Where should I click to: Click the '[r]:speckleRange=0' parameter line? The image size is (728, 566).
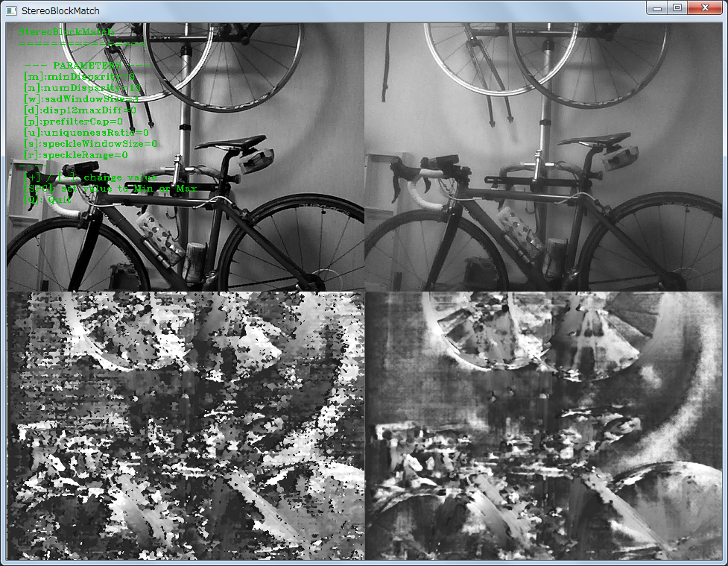coord(76,155)
